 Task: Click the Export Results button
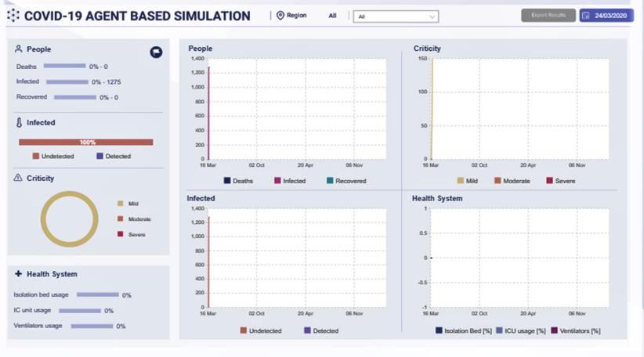point(548,15)
